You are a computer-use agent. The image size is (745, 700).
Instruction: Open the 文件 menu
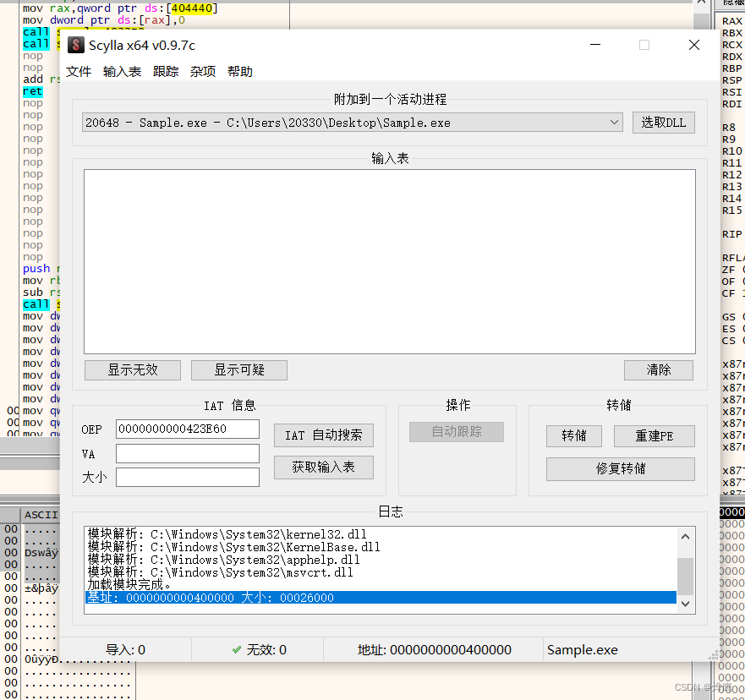pos(79,72)
